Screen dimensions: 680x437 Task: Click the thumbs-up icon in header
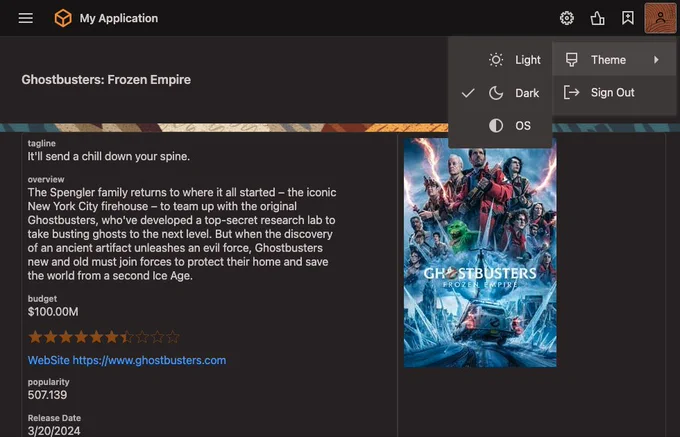tap(597, 18)
